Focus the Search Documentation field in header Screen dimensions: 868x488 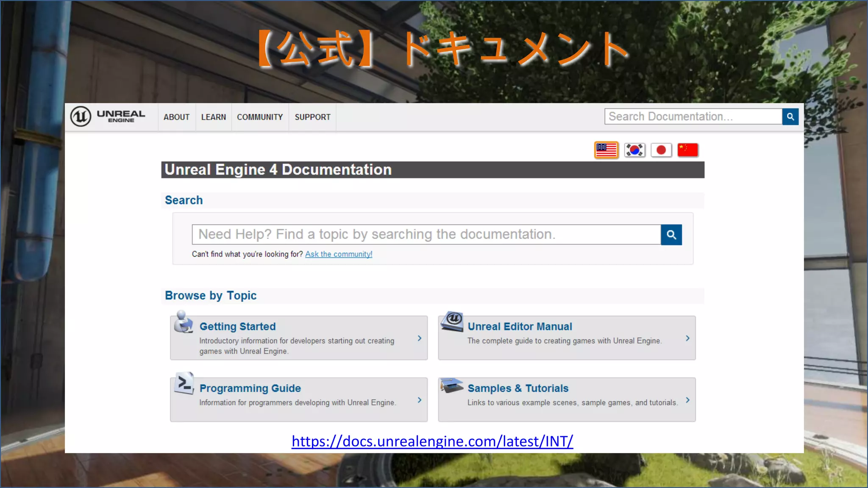pyautogui.click(x=693, y=116)
